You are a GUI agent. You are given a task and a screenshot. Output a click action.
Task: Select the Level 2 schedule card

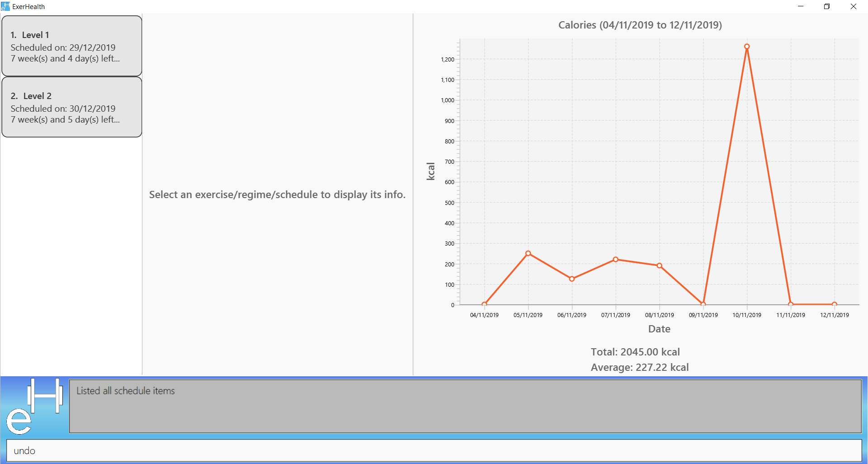(72, 107)
